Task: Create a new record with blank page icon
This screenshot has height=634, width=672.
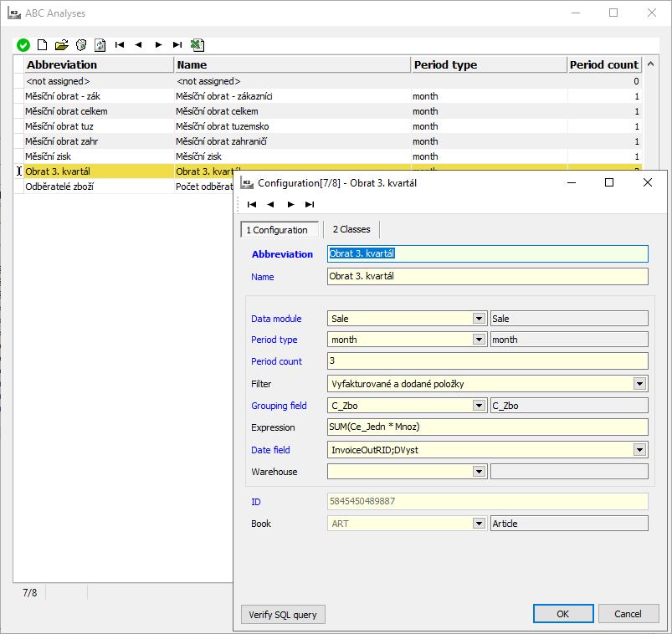Action: coord(43,45)
